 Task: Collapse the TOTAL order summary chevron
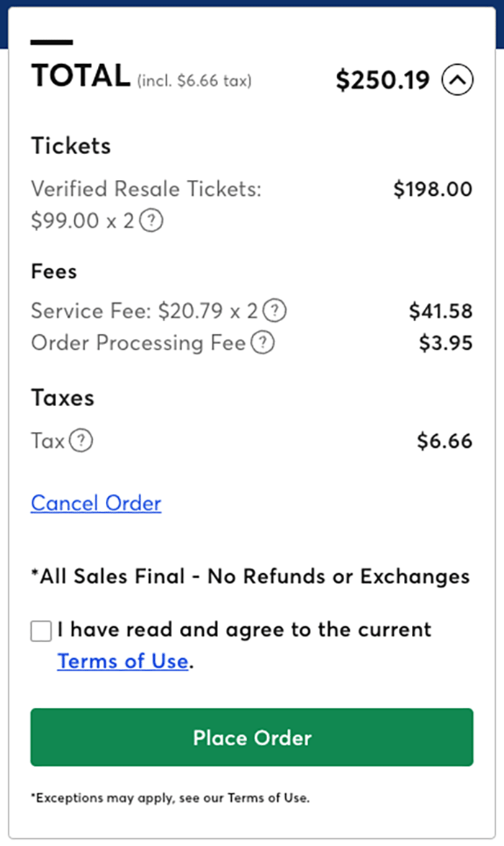457,80
